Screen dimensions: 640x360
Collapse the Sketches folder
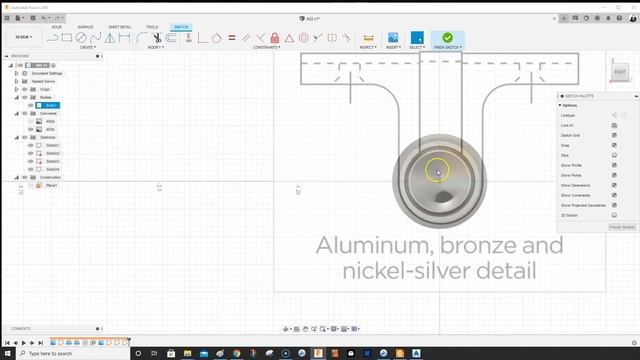click(x=16, y=137)
